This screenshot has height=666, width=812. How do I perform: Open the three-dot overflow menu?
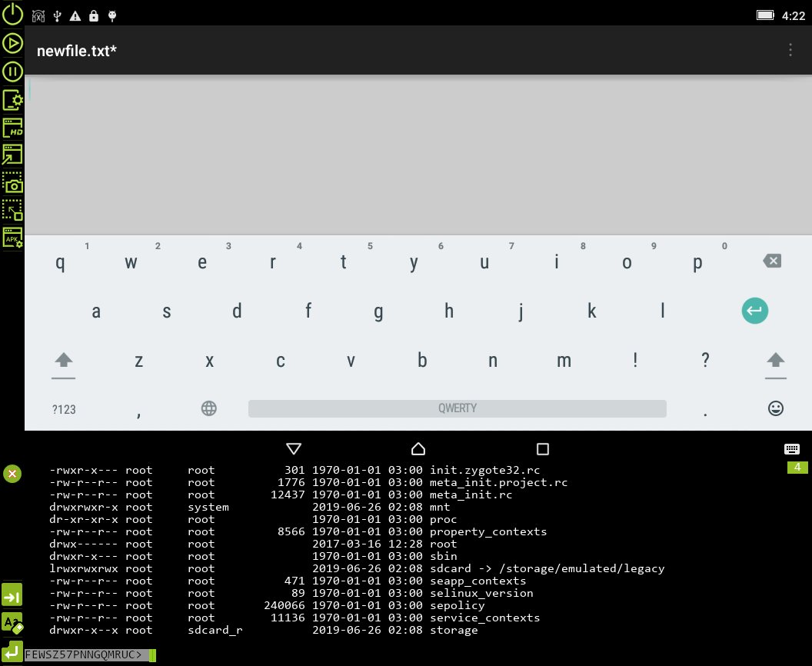790,50
